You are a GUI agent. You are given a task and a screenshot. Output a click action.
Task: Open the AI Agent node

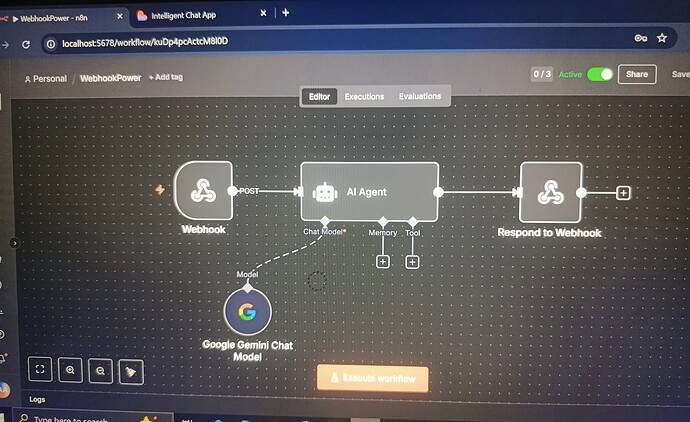[370, 192]
